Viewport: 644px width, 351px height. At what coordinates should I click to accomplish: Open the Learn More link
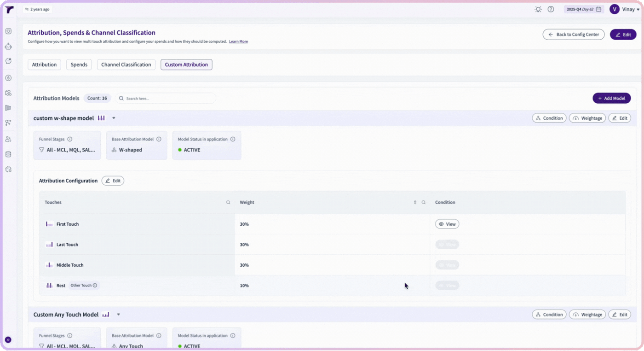point(238,41)
